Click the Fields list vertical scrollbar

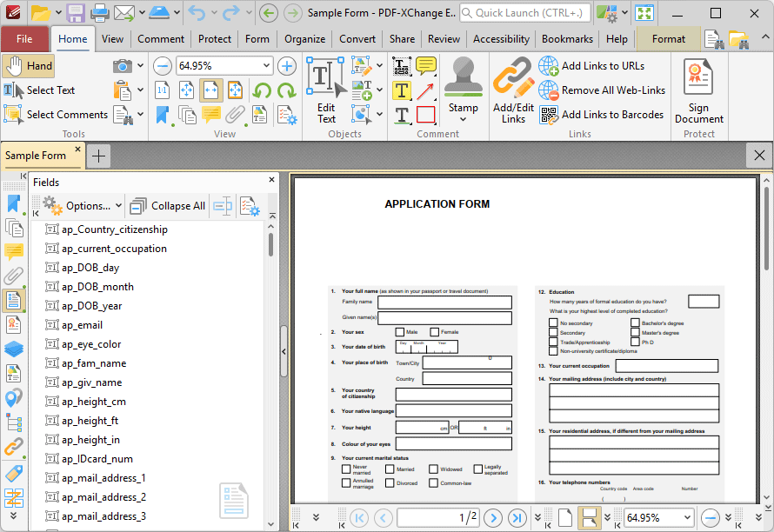tap(271, 245)
